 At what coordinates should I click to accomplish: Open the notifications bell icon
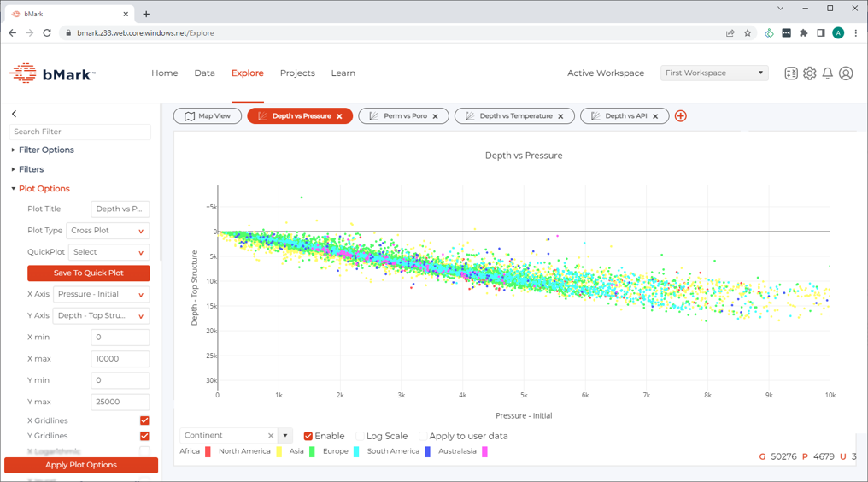[827, 73]
